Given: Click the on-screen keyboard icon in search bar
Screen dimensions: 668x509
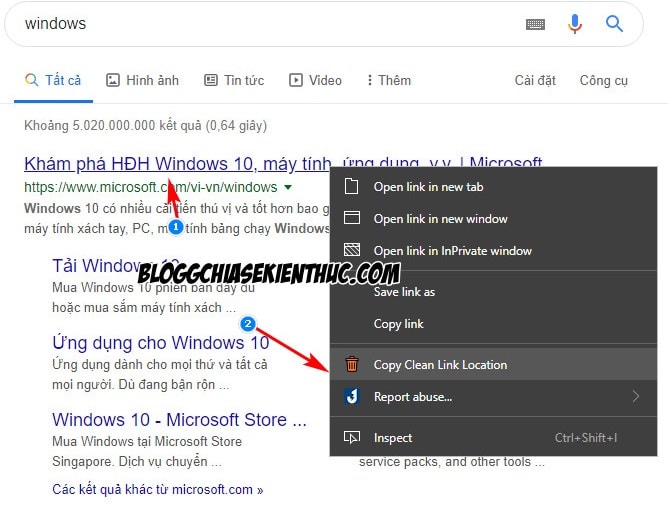Looking at the screenshot, I should (x=535, y=24).
